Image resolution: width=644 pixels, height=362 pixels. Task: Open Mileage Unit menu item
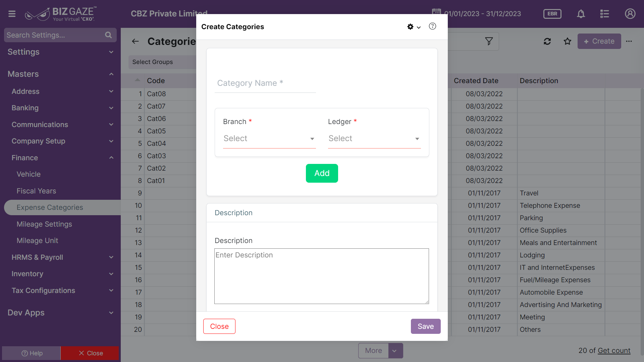coord(37,241)
